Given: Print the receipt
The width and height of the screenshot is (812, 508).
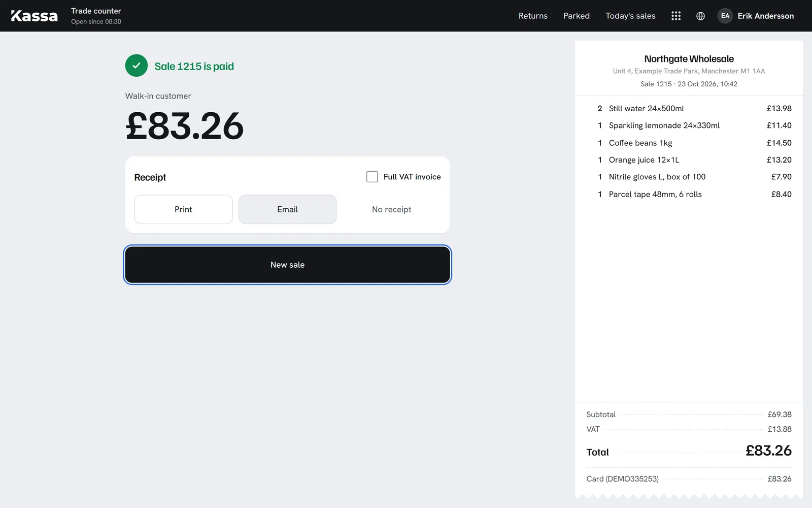Looking at the screenshot, I should [183, 209].
